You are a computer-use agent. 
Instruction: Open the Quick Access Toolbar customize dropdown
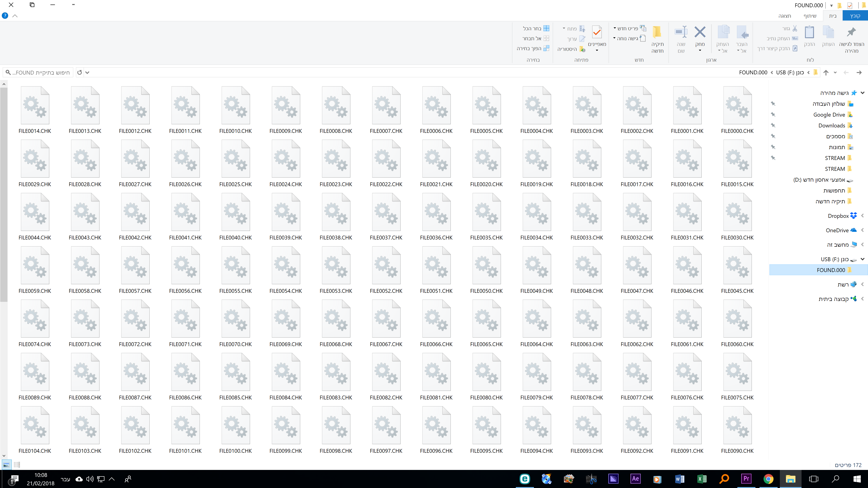831,6
